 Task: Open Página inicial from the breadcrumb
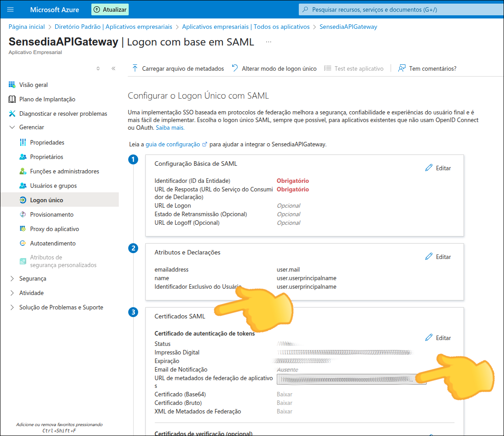click(x=26, y=27)
